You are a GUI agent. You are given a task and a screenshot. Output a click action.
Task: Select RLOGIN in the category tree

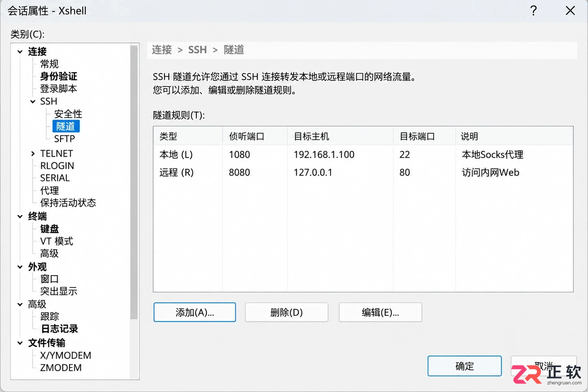tap(57, 166)
